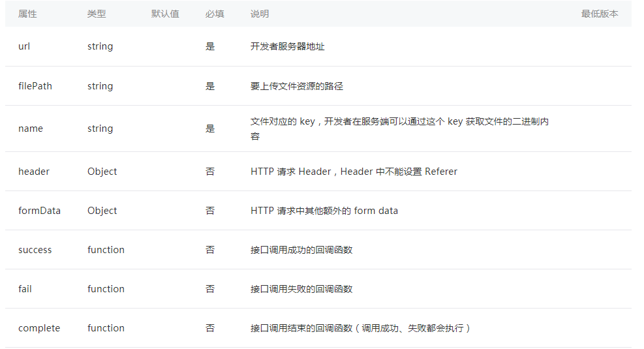Click the header property cell
644x349 pixels.
pos(34,172)
